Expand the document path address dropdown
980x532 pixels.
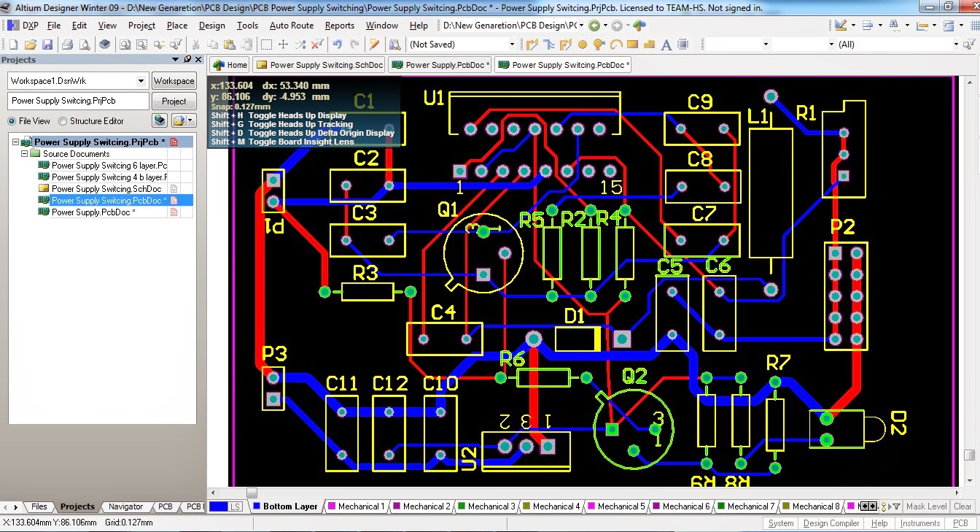coord(581,26)
